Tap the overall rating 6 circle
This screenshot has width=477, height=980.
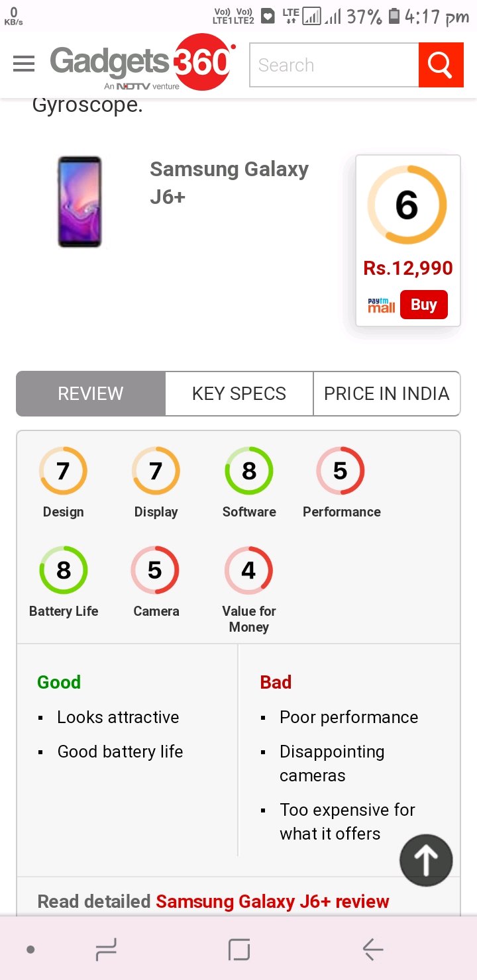[x=407, y=205]
